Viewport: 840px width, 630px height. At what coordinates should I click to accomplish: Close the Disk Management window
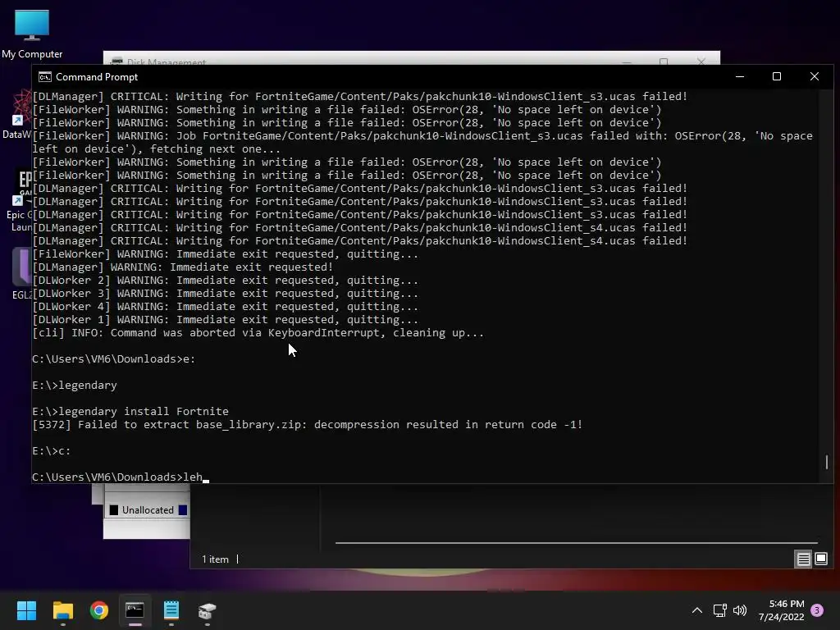coord(701,61)
